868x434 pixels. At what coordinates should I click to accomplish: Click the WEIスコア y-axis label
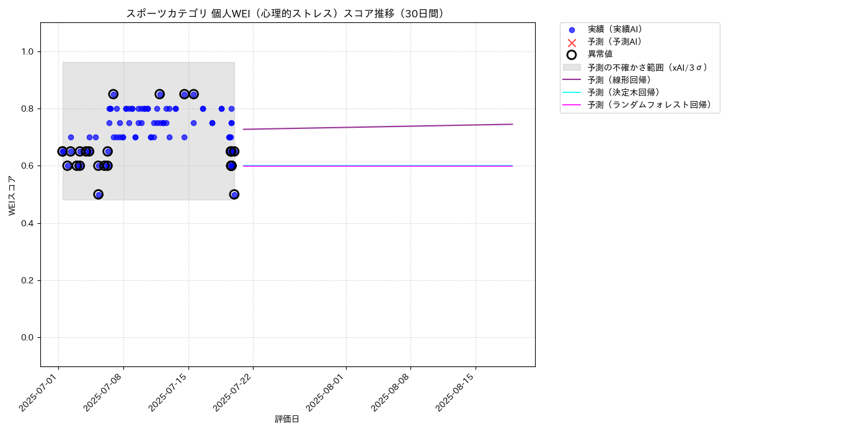tap(12, 195)
